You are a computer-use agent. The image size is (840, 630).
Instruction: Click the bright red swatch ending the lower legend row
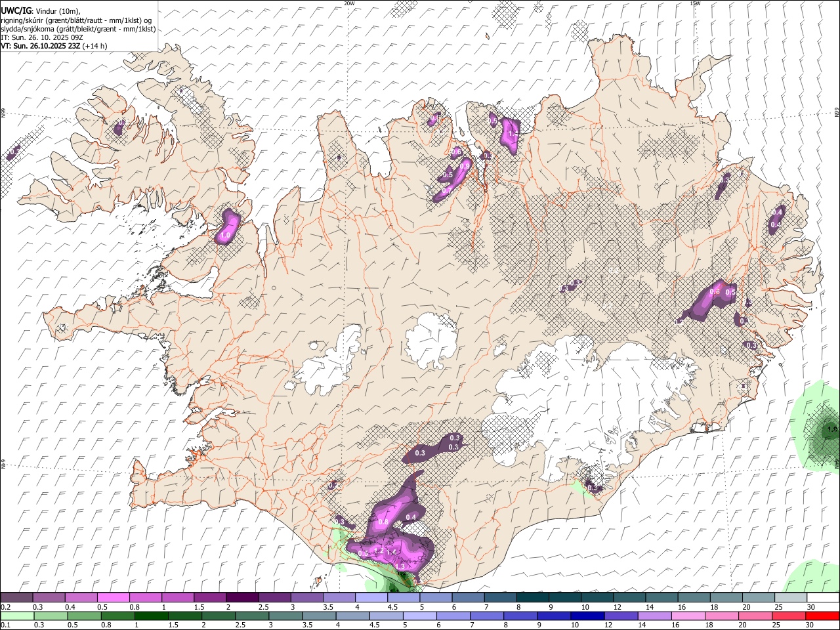tap(822, 616)
